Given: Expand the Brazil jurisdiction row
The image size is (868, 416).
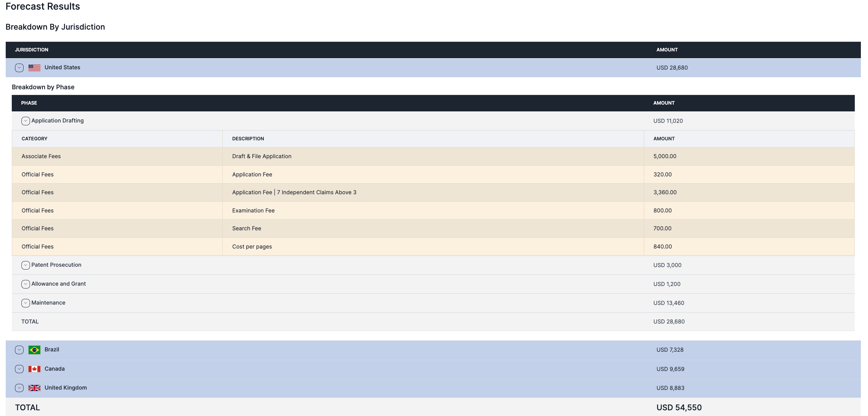Looking at the screenshot, I should [19, 350].
